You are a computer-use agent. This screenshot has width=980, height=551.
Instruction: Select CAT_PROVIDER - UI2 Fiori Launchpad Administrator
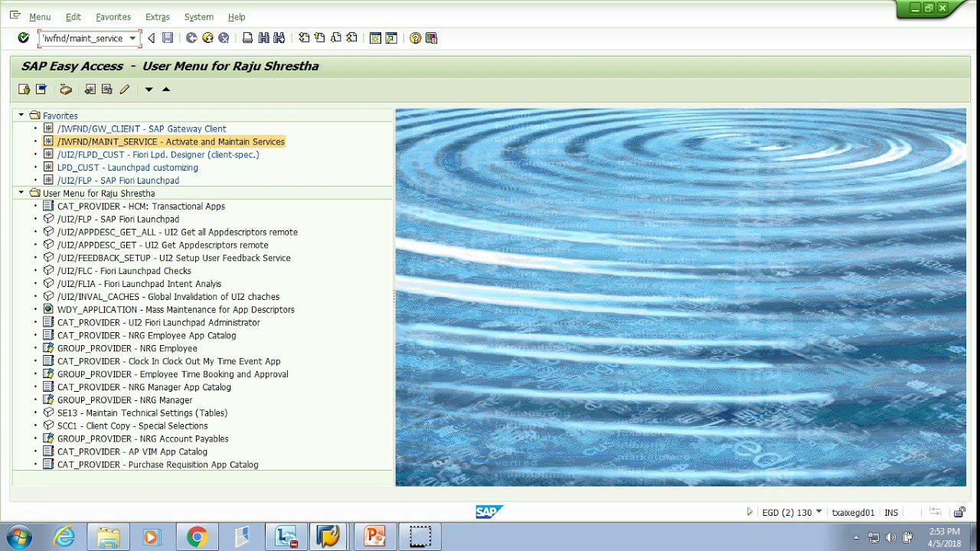click(x=158, y=322)
